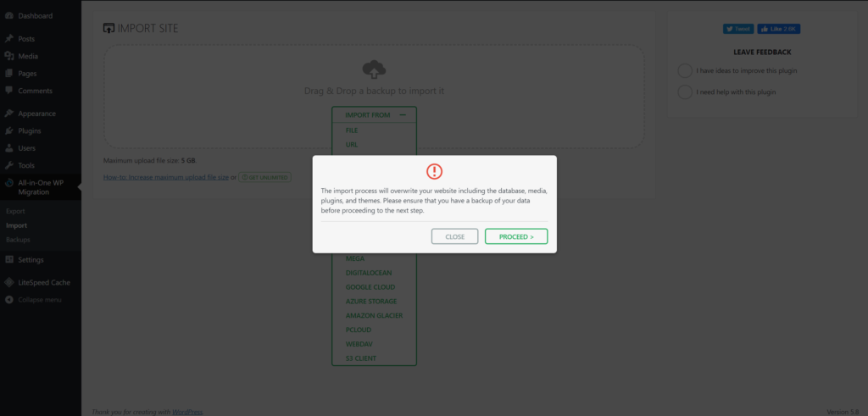Viewport: 868px width, 416px height.
Task: Click the All-in-One WP Migration icon
Action: [x=8, y=183]
